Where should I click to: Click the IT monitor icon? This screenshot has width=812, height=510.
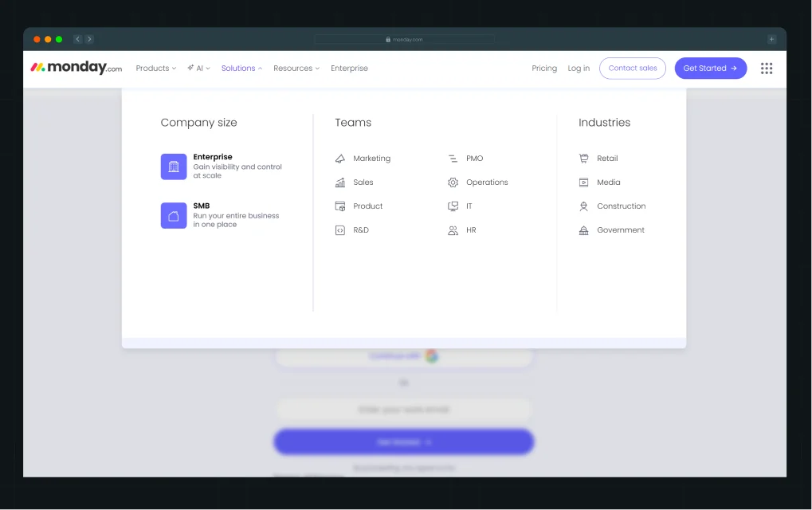(453, 206)
